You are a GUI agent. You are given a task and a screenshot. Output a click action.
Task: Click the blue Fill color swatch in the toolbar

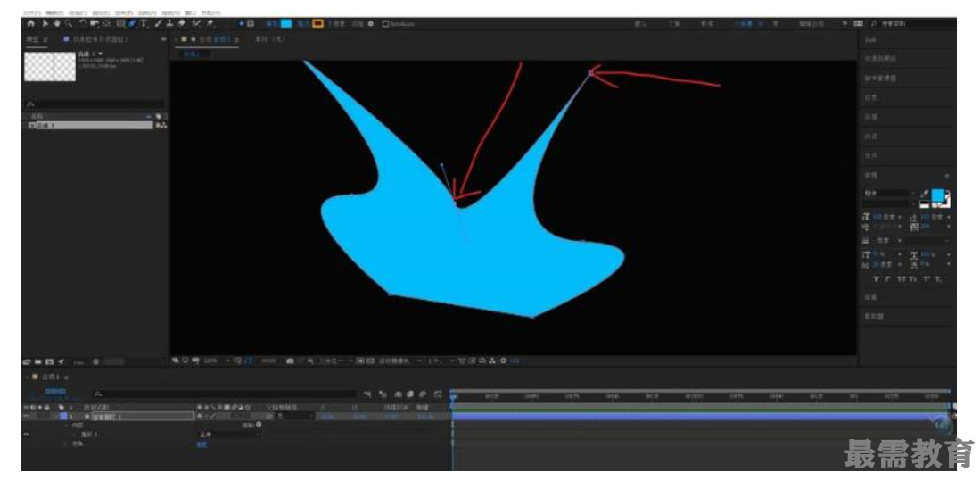286,24
